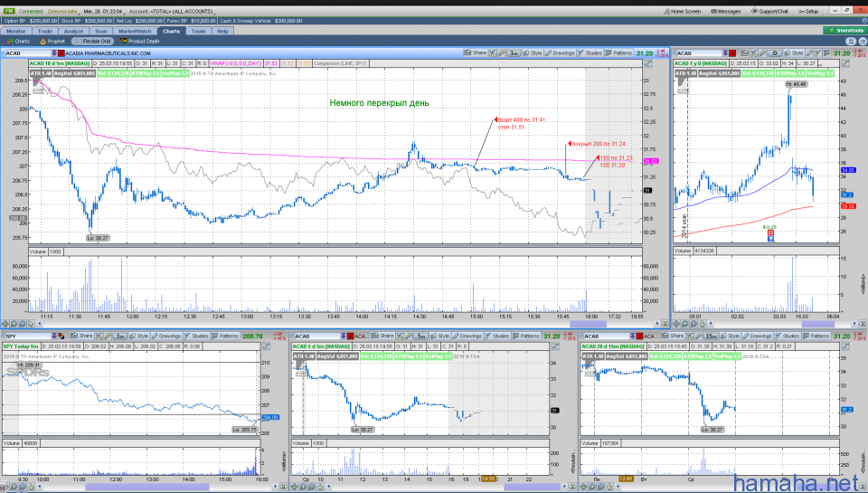Open Drawings on the ACAD 15m chart
Screen dimensions: 868x493
[x=757, y=336]
